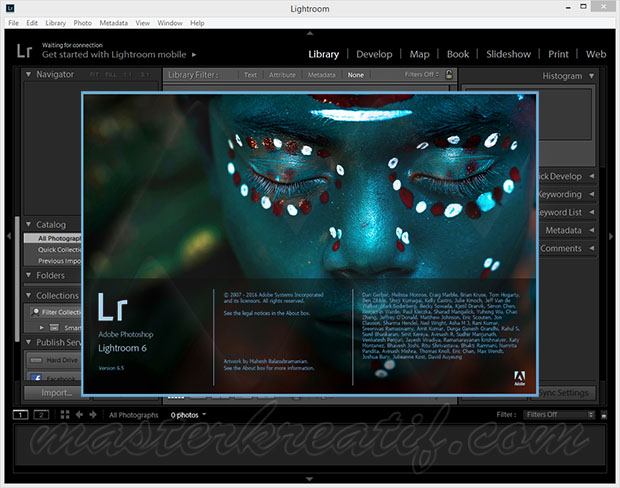620x488 pixels.
Task: Select the Library module tab
Action: [323, 54]
